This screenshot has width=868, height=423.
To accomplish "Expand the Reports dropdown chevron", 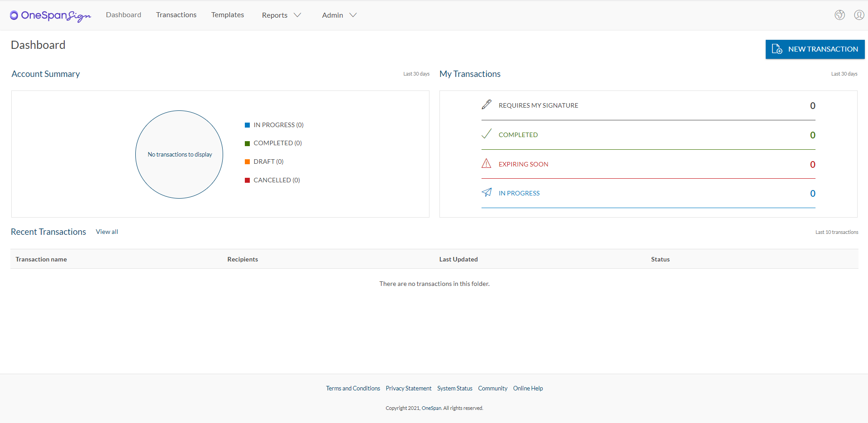I will (297, 15).
